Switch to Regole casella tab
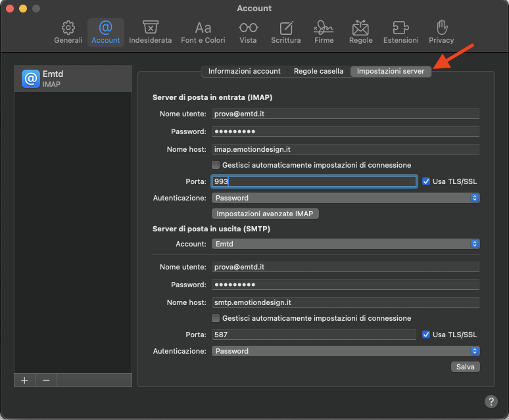509x420 pixels. tap(318, 72)
